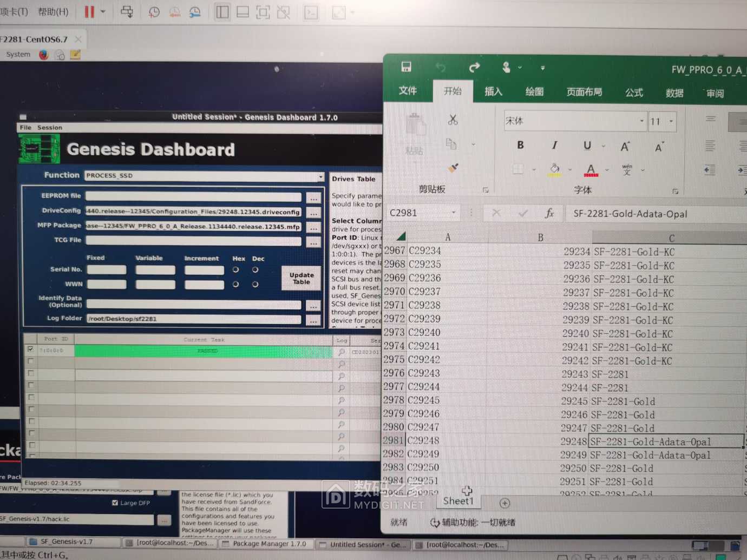Switch to the 页面布局 ribbon tab
Screen dimensions: 747x560
pos(584,92)
